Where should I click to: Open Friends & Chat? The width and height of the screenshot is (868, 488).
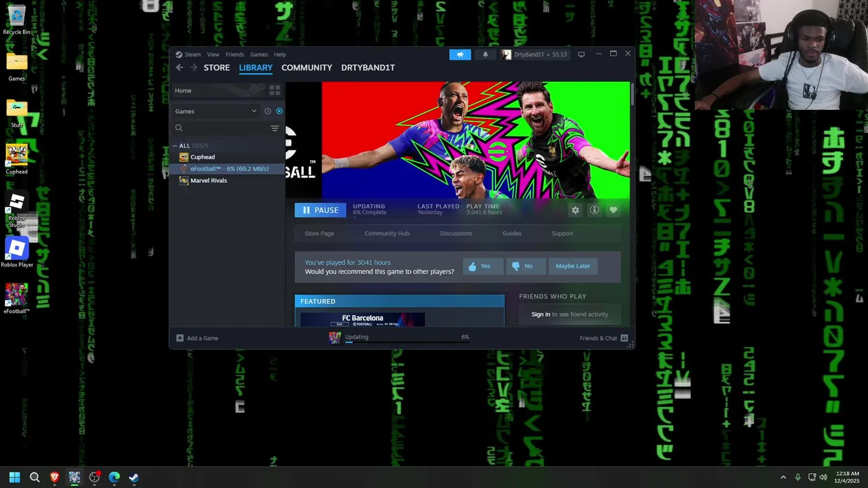(604, 338)
